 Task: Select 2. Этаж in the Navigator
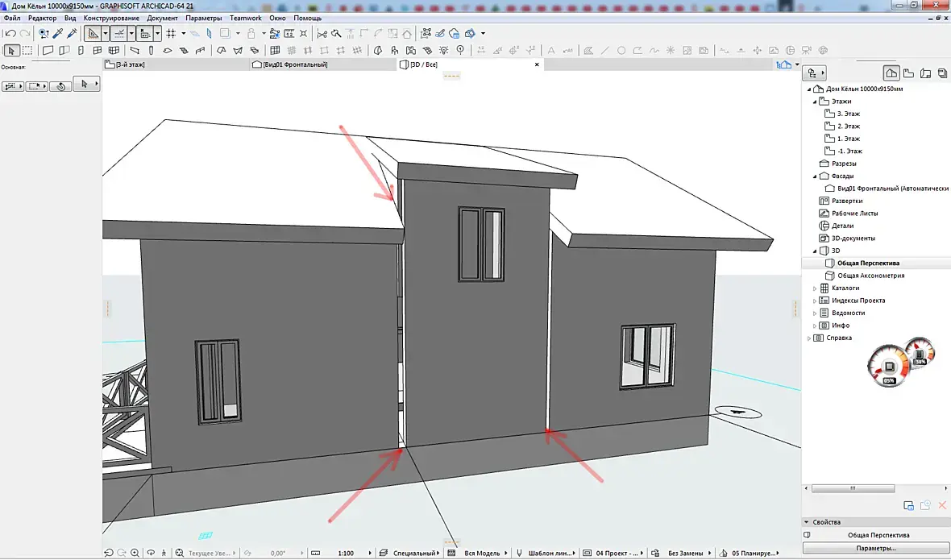point(849,126)
